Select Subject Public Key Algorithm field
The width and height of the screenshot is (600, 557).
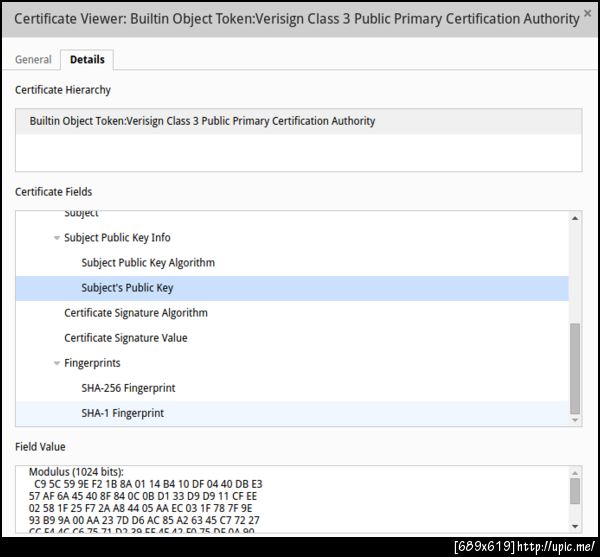(292, 263)
